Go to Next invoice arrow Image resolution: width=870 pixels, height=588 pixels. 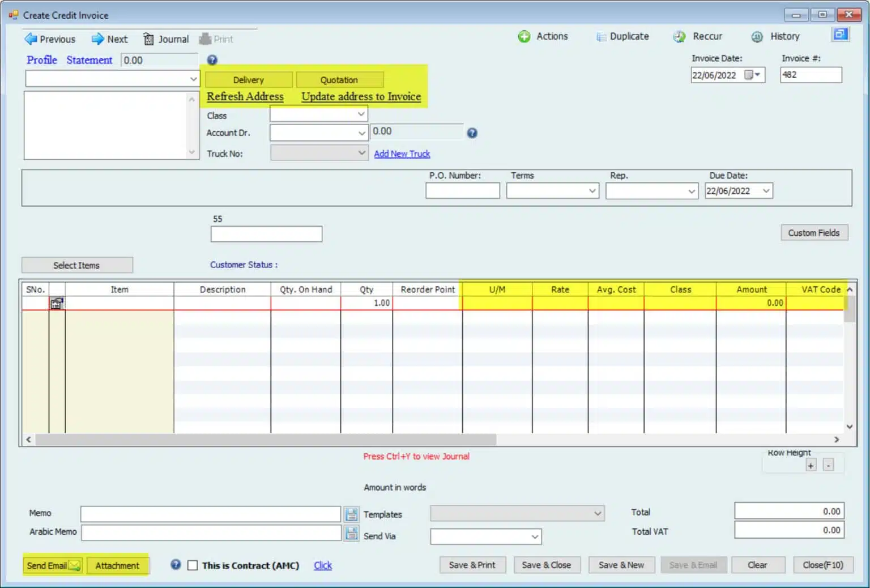(98, 39)
